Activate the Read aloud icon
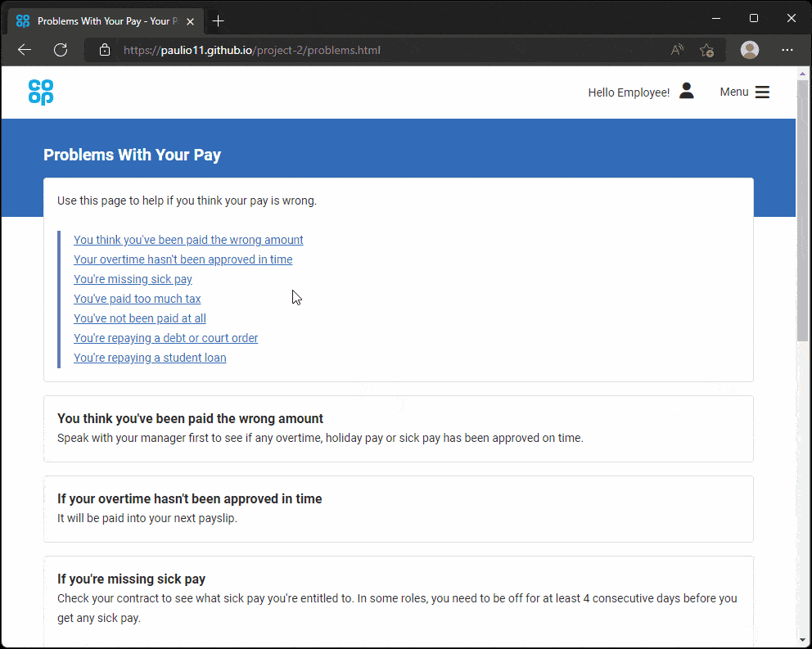812x649 pixels. (x=677, y=50)
